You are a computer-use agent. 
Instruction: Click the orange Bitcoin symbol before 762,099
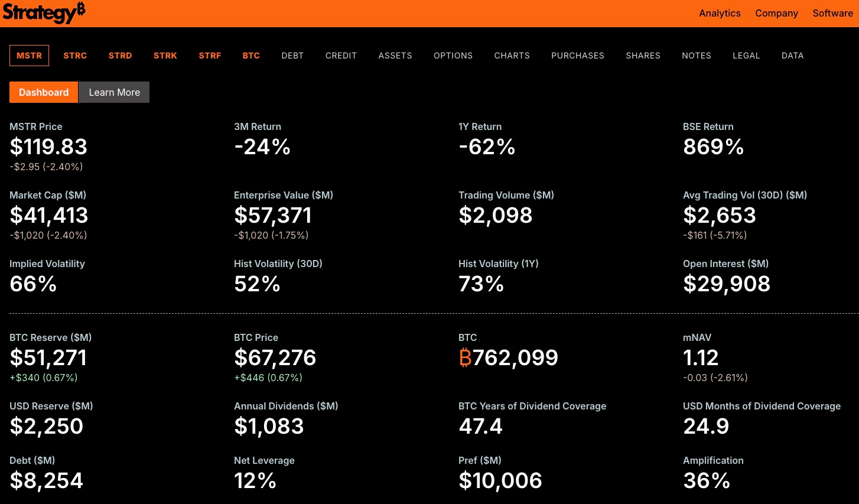coord(465,357)
